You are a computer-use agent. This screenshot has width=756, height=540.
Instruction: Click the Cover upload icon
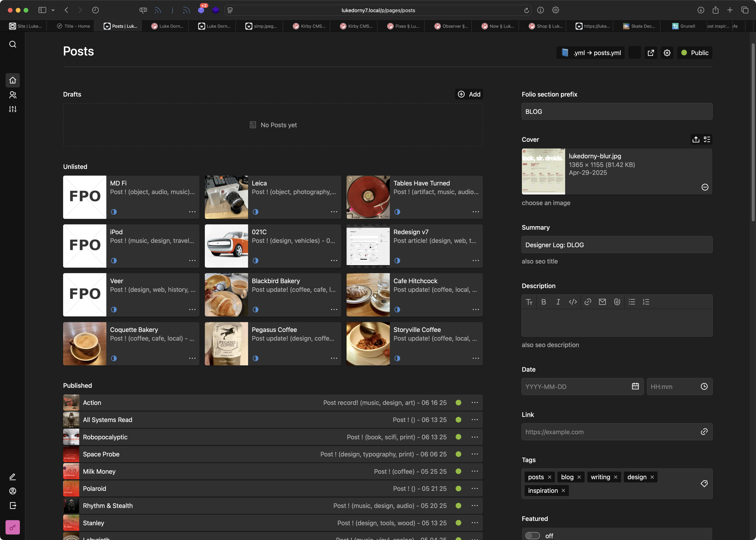click(x=696, y=140)
